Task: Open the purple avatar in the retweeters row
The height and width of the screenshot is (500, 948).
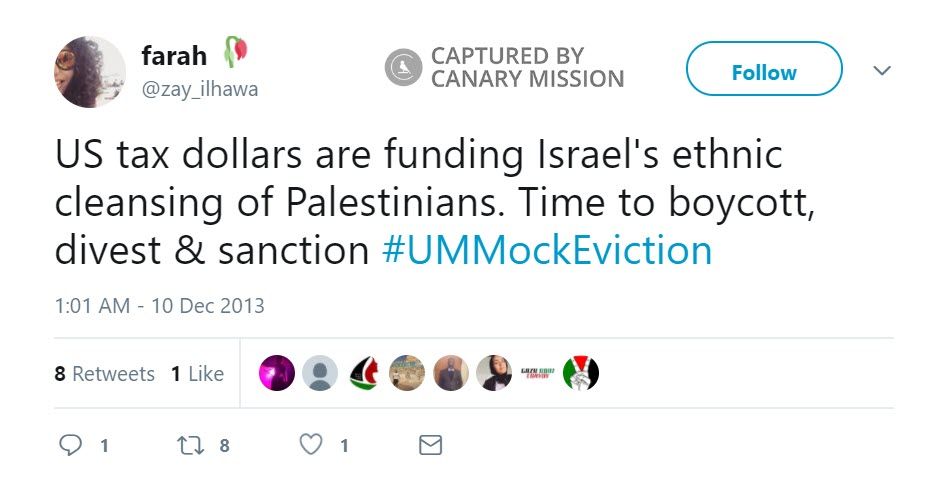Action: coord(277,373)
